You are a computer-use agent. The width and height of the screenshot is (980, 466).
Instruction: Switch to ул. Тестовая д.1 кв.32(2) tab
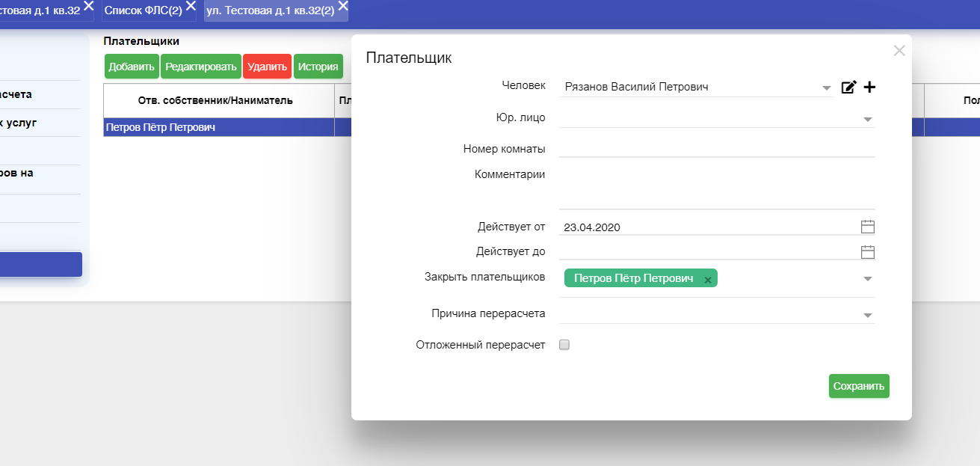[x=270, y=11]
